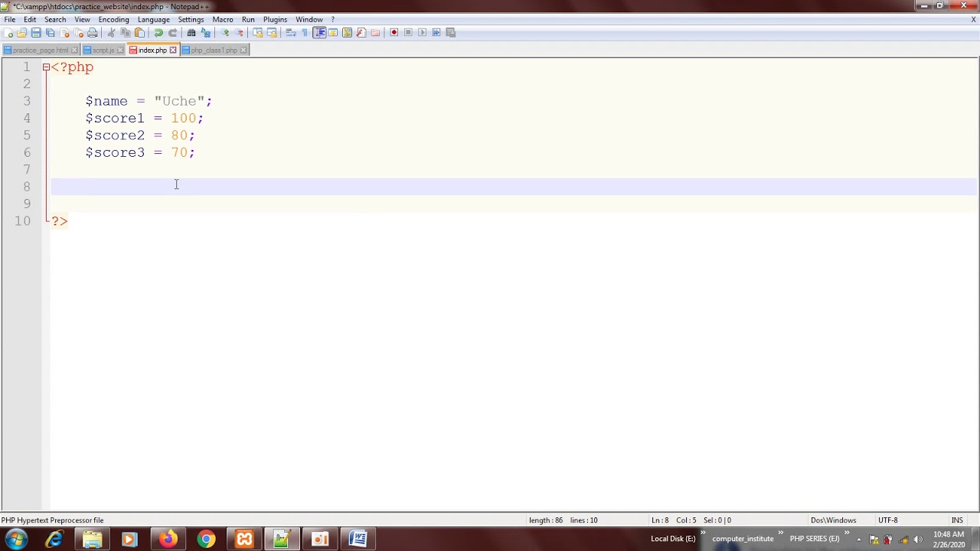
Task: Switch to the php_class1.php tab
Action: (214, 50)
